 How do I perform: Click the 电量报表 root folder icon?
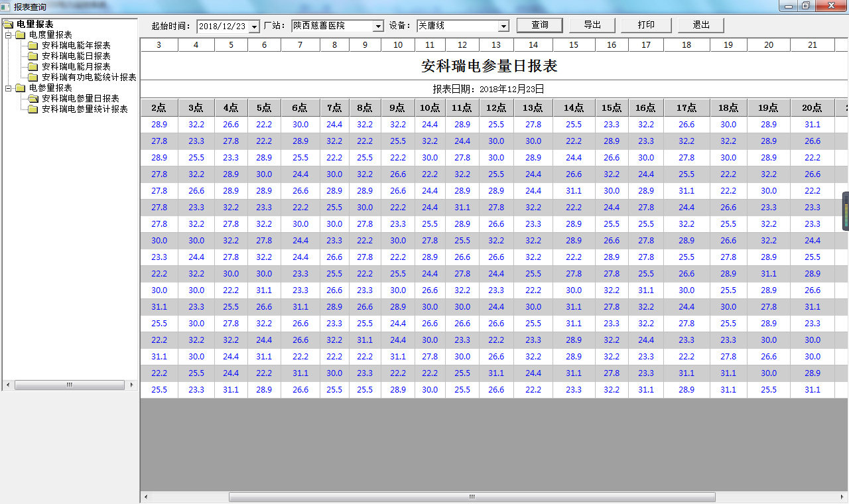9,25
